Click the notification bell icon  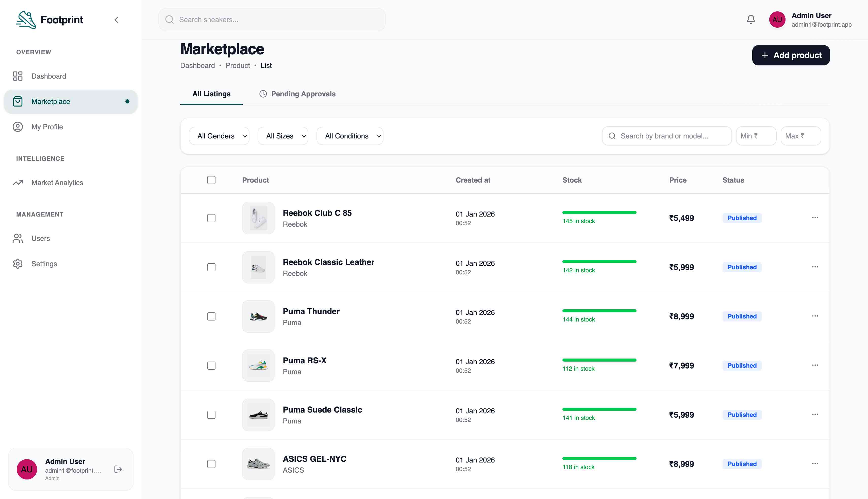click(751, 20)
